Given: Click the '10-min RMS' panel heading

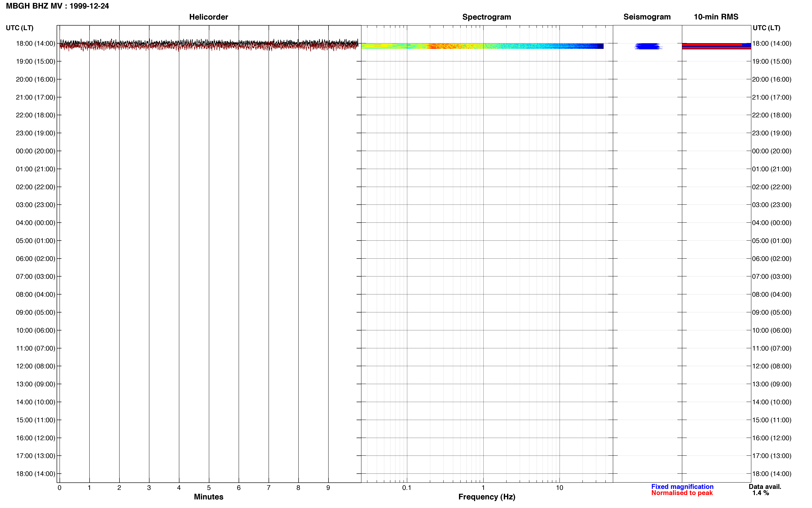Looking at the screenshot, I should pyautogui.click(x=716, y=17).
